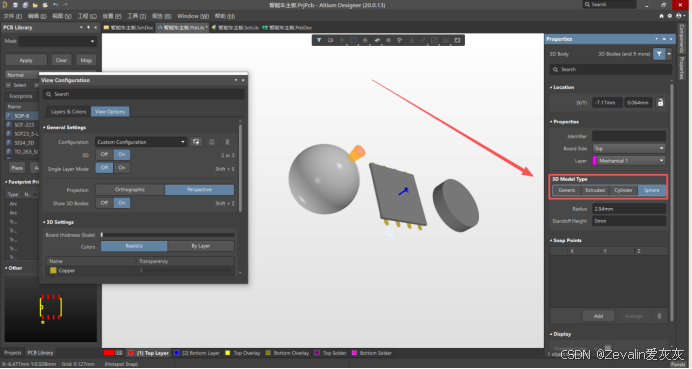Click the Radius input field
The height and width of the screenshot is (369, 692).
pyautogui.click(x=629, y=209)
